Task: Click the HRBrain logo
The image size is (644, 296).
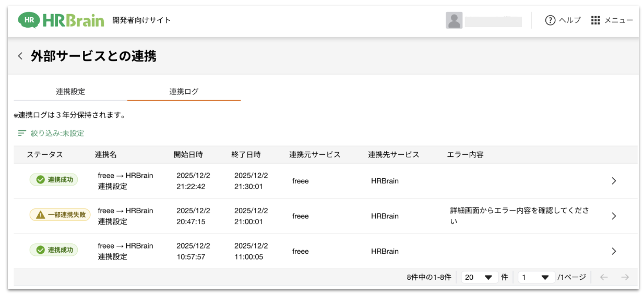Action: pos(61,20)
